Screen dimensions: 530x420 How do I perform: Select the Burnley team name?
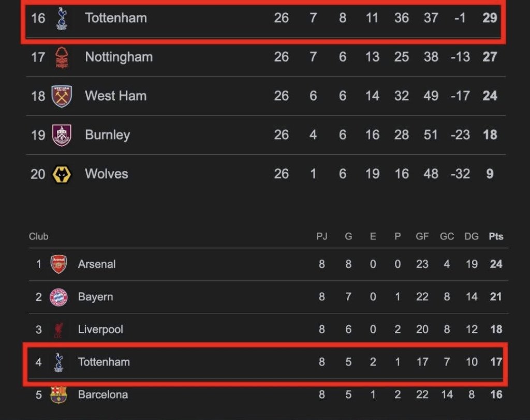(107, 135)
